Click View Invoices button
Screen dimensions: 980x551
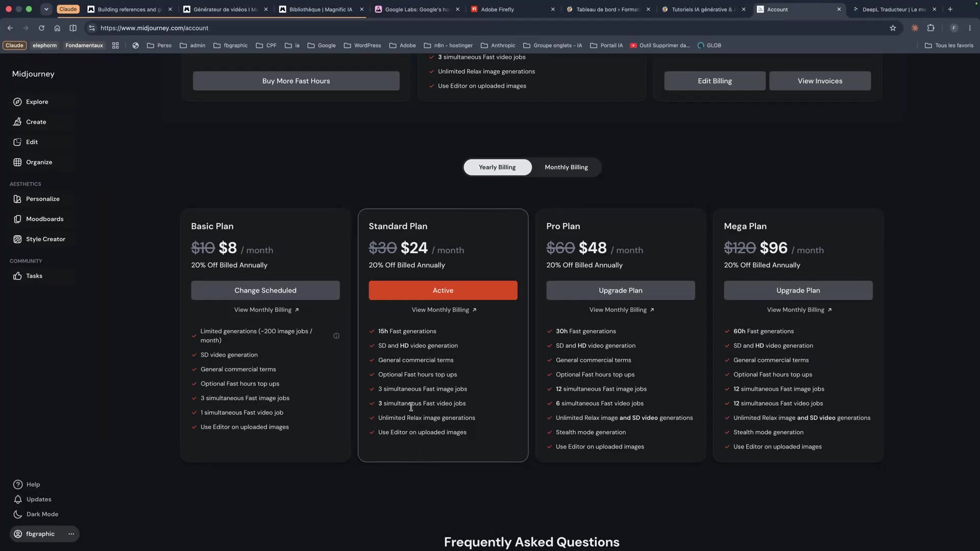tap(820, 81)
